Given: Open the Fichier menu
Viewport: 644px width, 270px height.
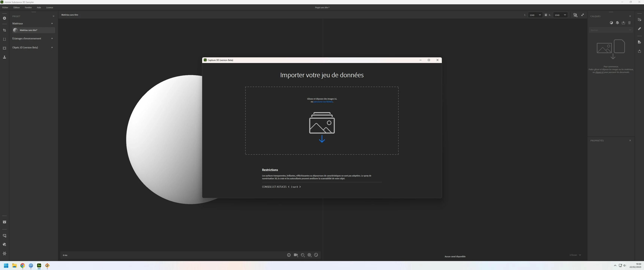Looking at the screenshot, I should click(x=5, y=7).
